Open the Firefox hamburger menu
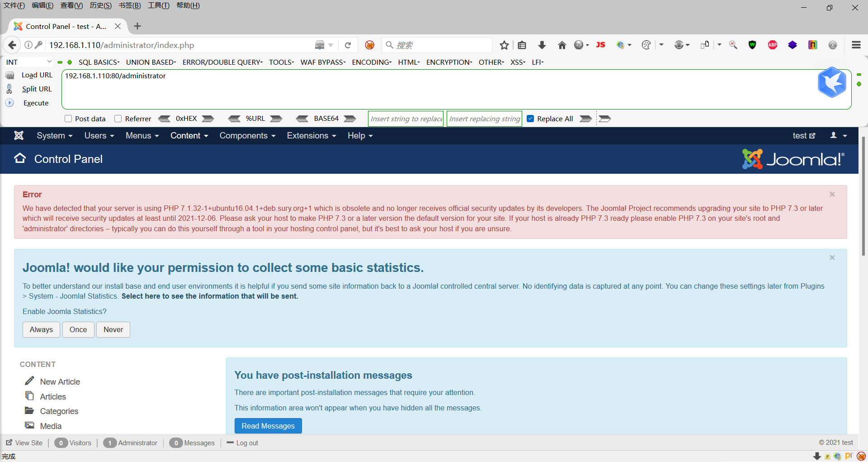Viewport: 868px width, 462px height. pyautogui.click(x=856, y=45)
